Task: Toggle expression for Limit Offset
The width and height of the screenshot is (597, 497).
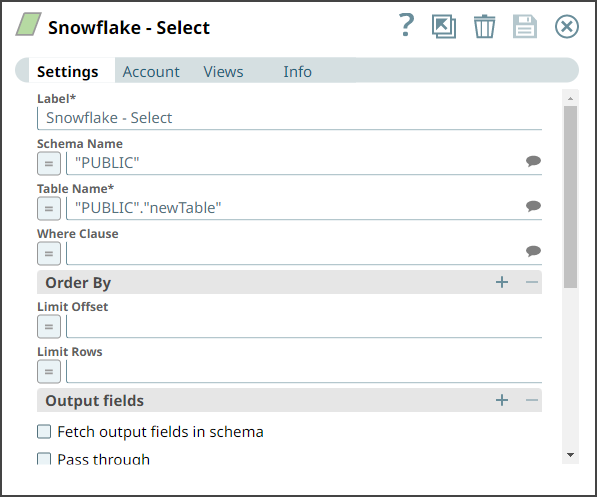Action: tap(49, 327)
